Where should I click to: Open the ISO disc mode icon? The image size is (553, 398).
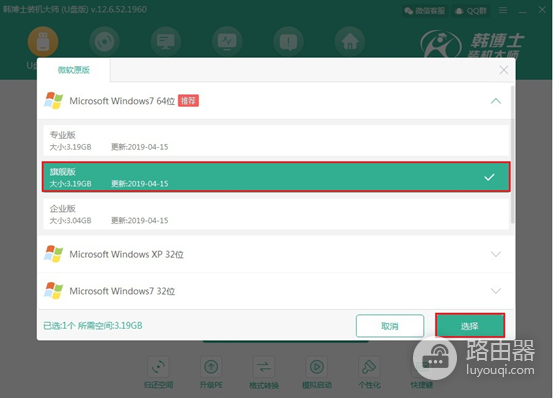pyautogui.click(x=104, y=42)
